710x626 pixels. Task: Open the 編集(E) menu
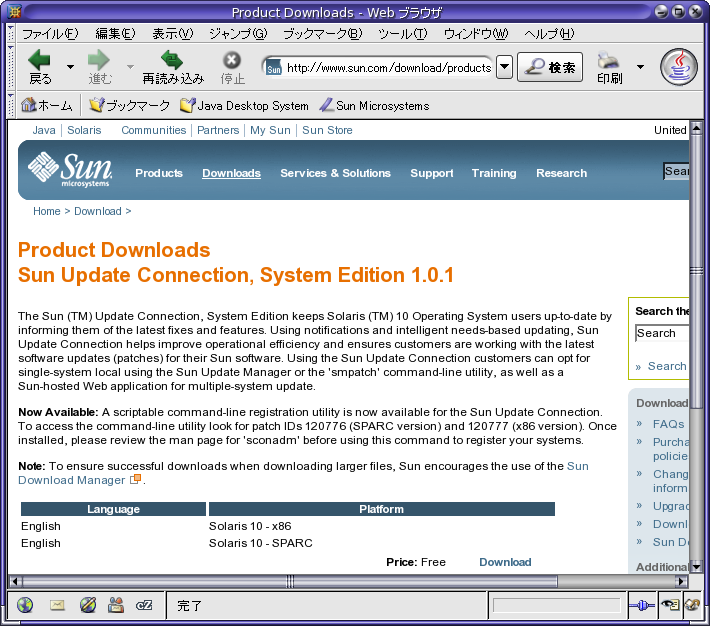pos(115,34)
